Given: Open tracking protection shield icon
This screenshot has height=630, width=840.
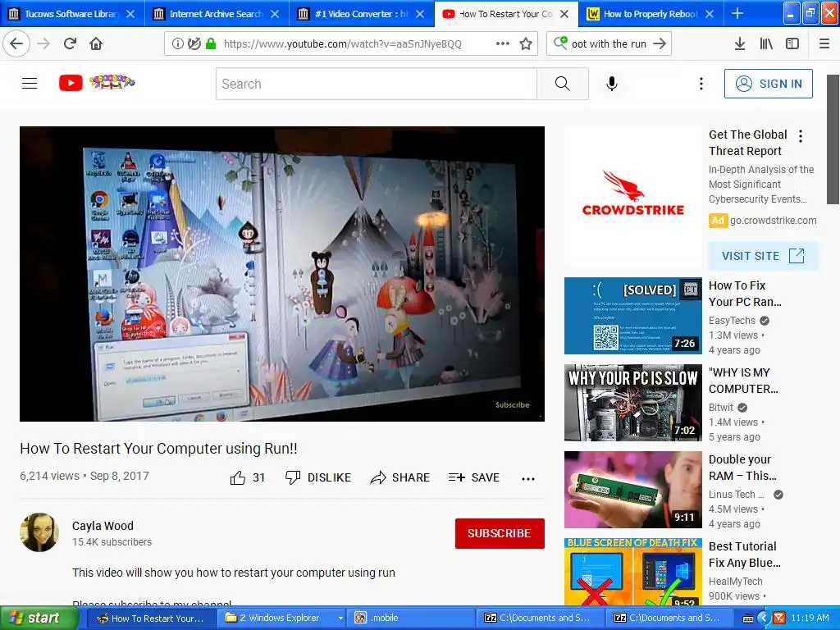Looking at the screenshot, I should (x=194, y=44).
